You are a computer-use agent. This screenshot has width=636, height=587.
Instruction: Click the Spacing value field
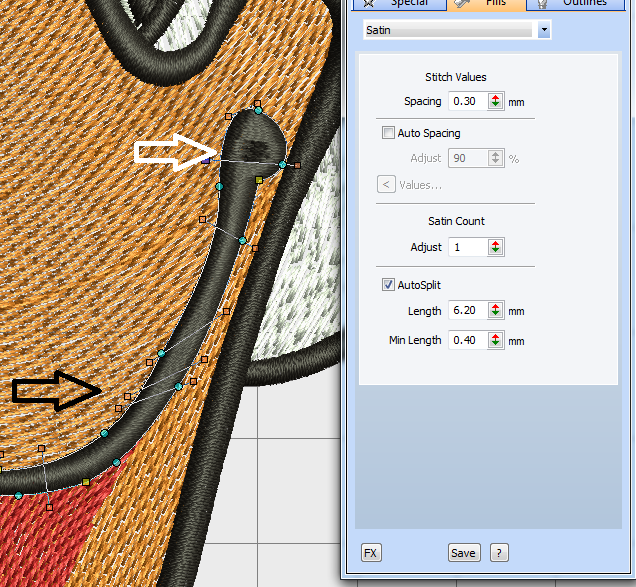[x=468, y=101]
